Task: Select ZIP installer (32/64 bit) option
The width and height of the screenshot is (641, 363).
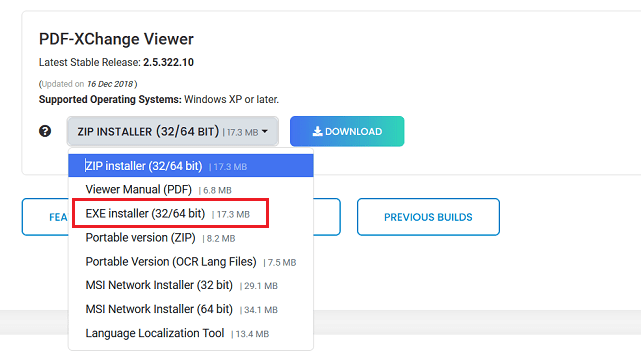Action: pos(191,166)
